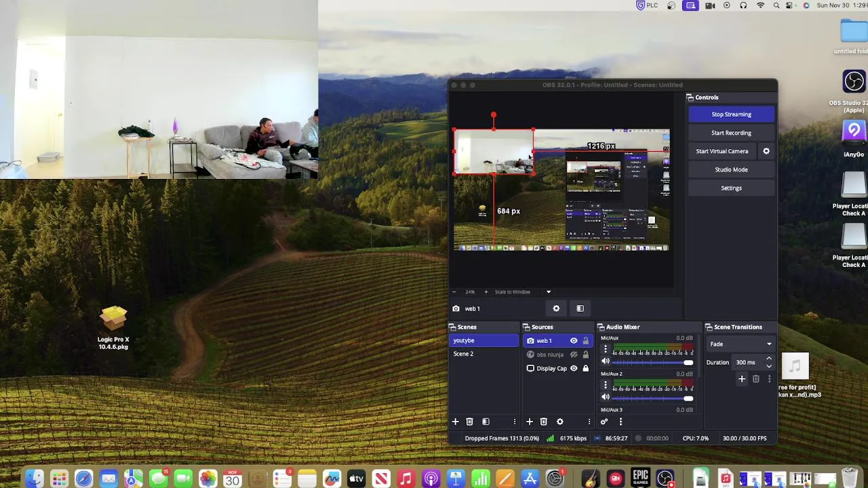
Task: Adjust Mic/Aux 2 volume slider
Action: 653,398
